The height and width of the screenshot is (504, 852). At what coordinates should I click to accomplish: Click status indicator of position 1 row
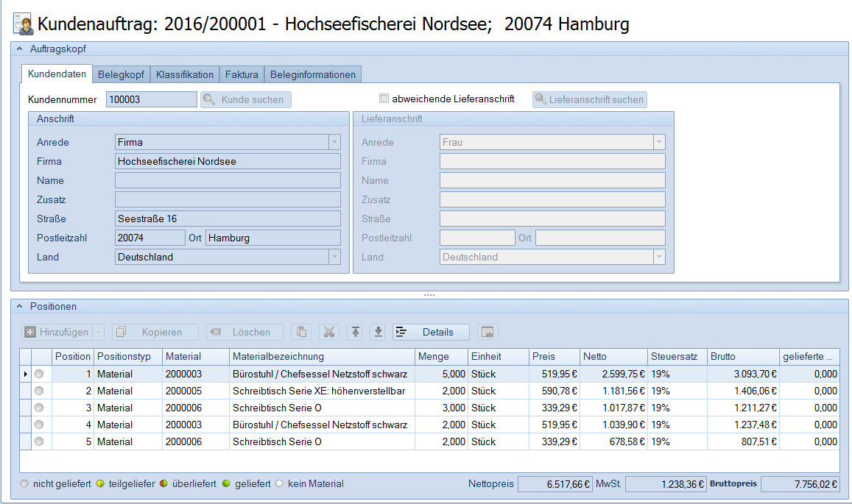39,374
